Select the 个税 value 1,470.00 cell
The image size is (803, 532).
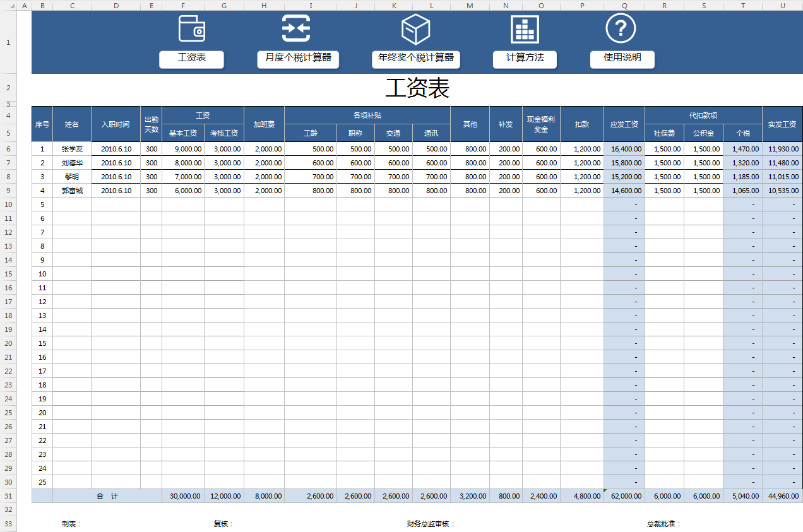[742, 149]
